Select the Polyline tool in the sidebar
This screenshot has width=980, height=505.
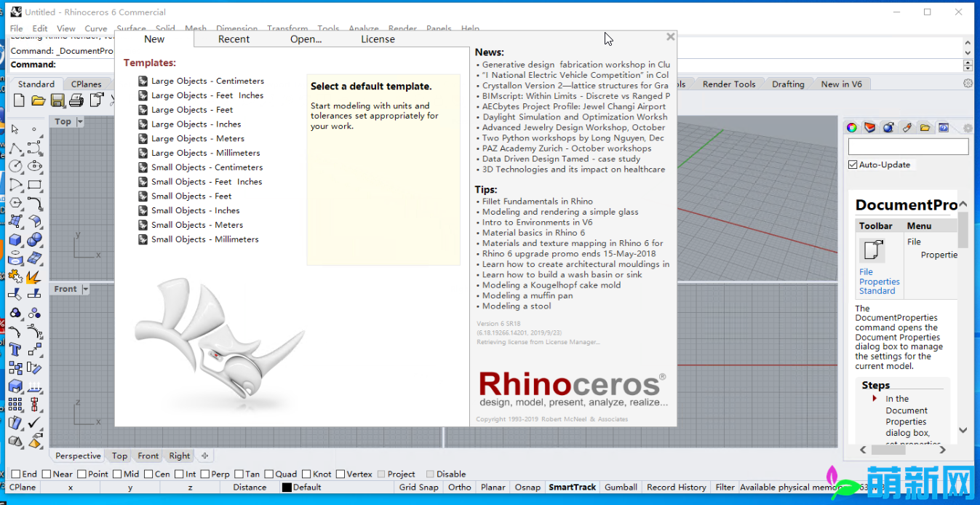click(15, 148)
